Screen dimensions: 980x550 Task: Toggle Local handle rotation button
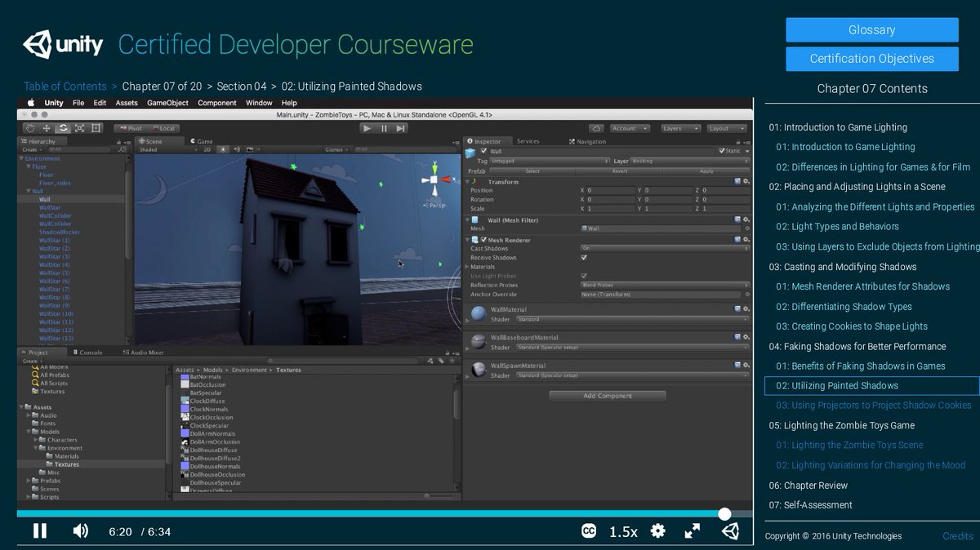(x=163, y=128)
